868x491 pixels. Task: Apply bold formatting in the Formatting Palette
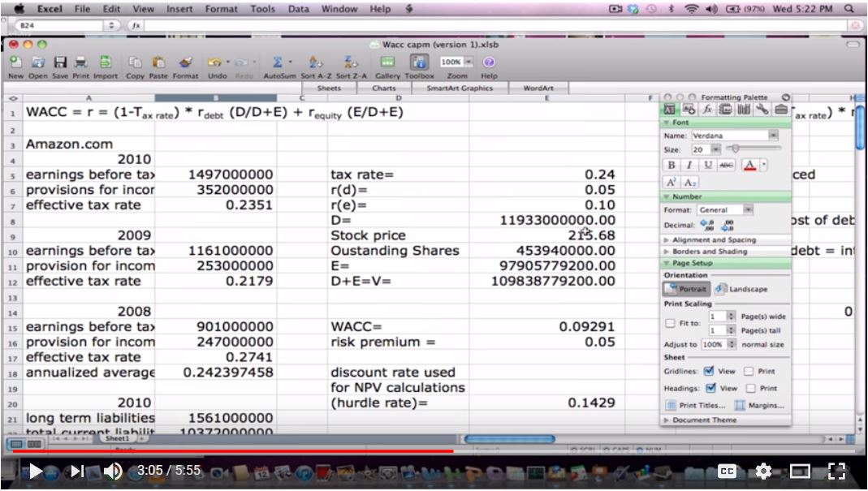(x=672, y=165)
